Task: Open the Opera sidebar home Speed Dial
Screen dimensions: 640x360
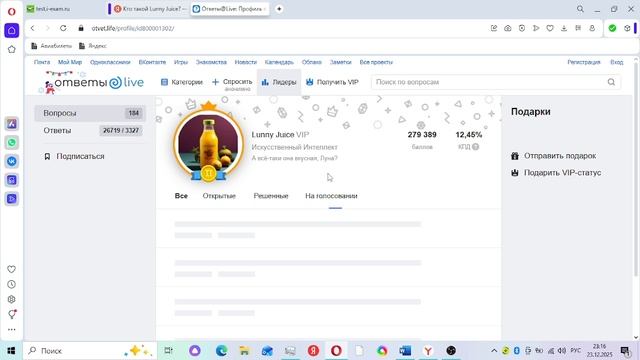Action: click(11, 31)
